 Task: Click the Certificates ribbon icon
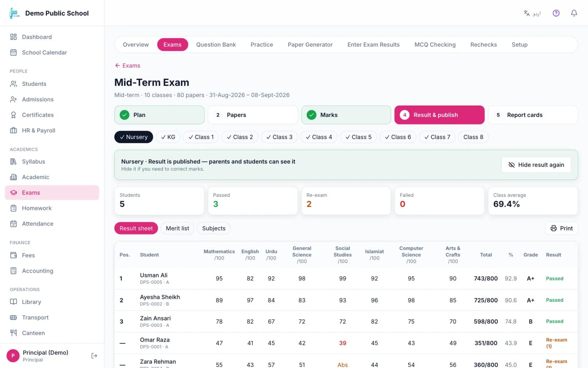point(14,115)
